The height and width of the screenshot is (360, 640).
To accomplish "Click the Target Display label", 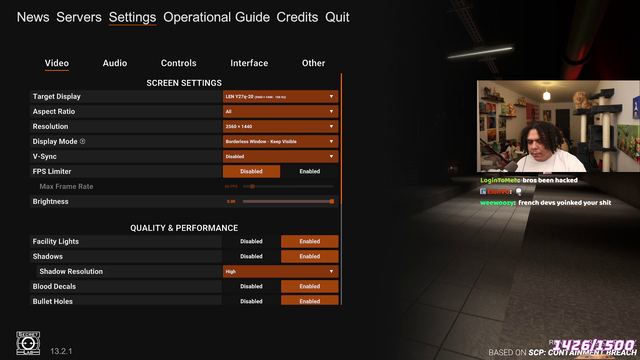I will pyautogui.click(x=57, y=97).
